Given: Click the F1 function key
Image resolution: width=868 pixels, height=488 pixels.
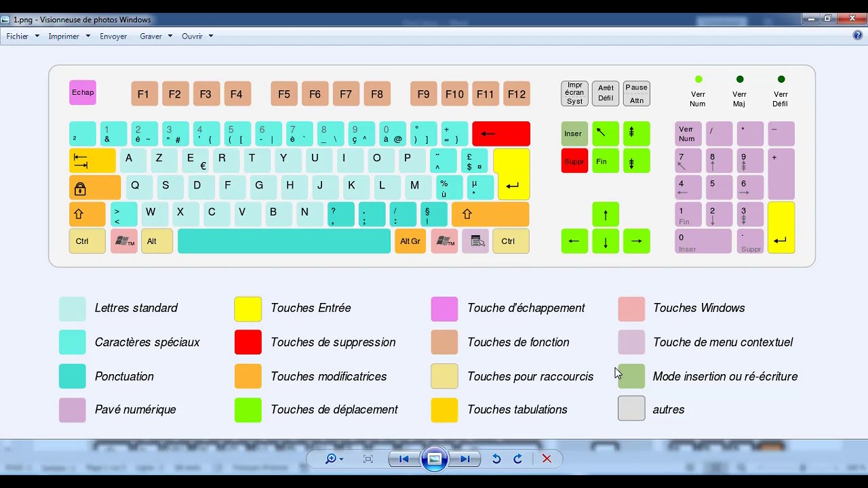Looking at the screenshot, I should coord(144,94).
